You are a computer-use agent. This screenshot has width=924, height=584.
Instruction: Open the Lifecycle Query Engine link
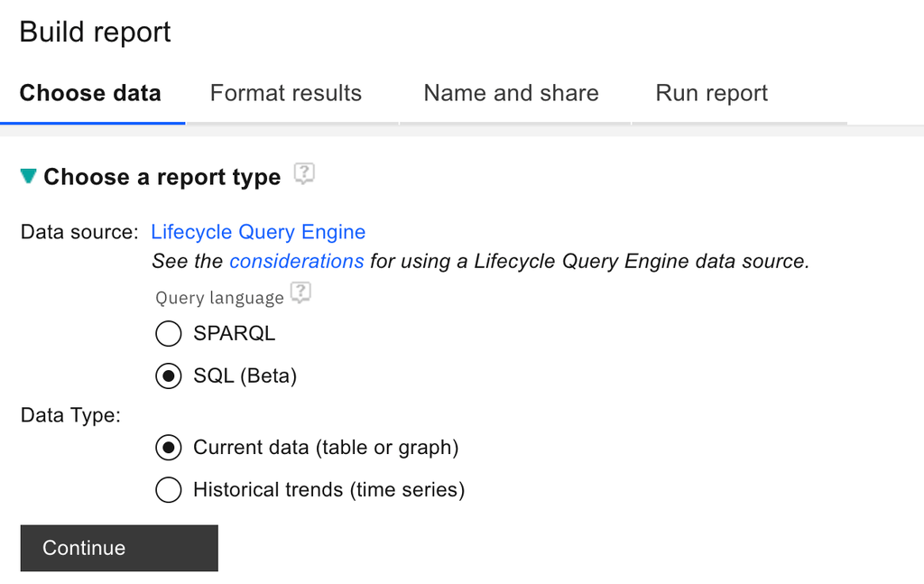258,232
